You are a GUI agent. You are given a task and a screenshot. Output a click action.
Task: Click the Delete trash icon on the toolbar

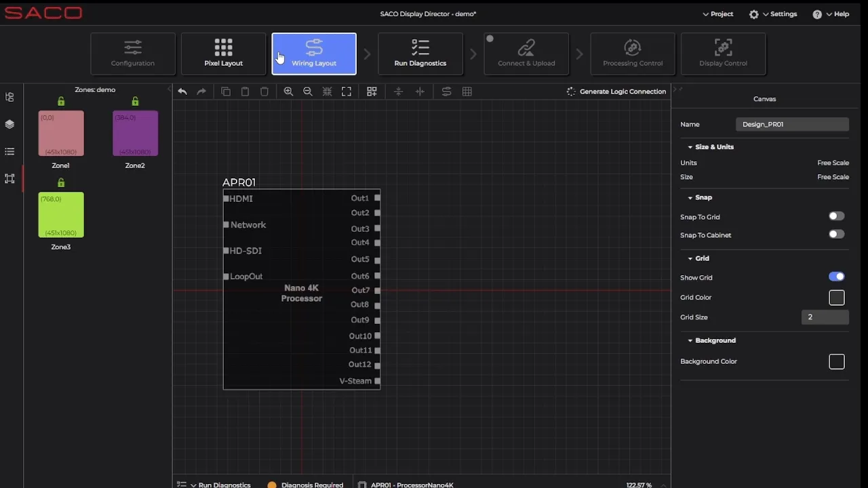(264, 91)
